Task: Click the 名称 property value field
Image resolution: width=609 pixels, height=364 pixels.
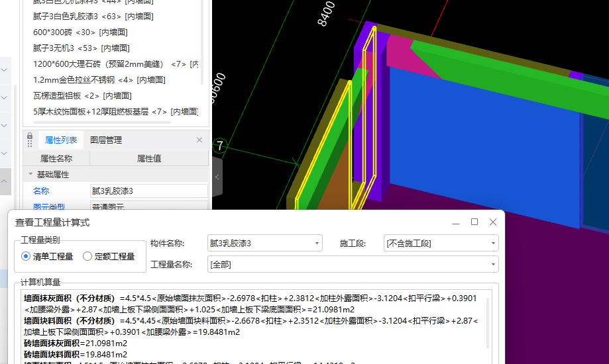Action: pyautogui.click(x=148, y=191)
